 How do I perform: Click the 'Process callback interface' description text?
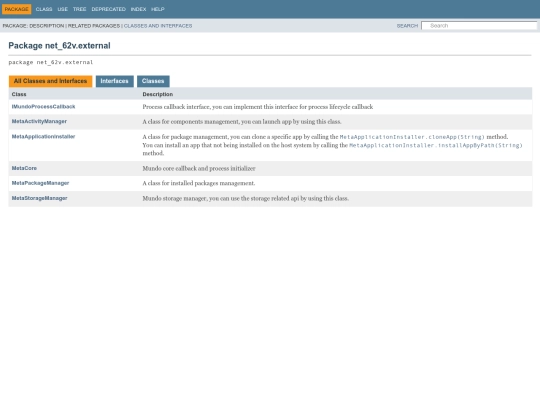click(258, 107)
